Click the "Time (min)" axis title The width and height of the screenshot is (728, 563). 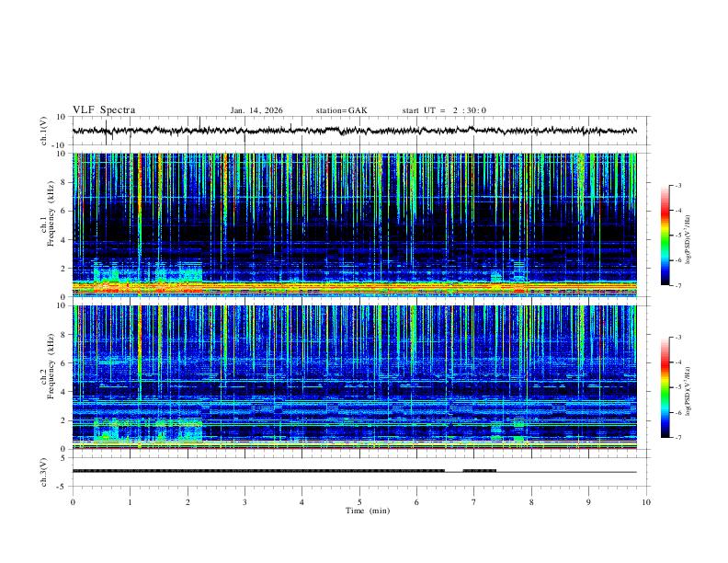(368, 511)
